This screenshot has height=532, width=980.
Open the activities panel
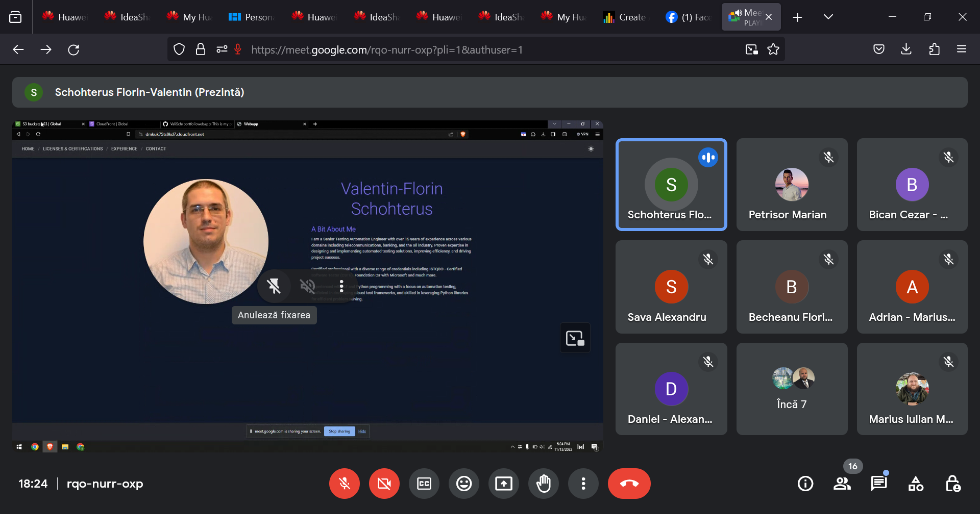(x=916, y=484)
